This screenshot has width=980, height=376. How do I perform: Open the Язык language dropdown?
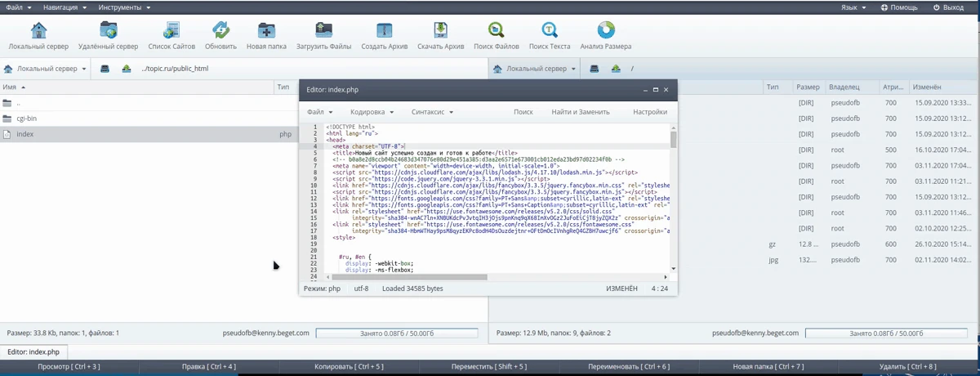click(x=853, y=7)
